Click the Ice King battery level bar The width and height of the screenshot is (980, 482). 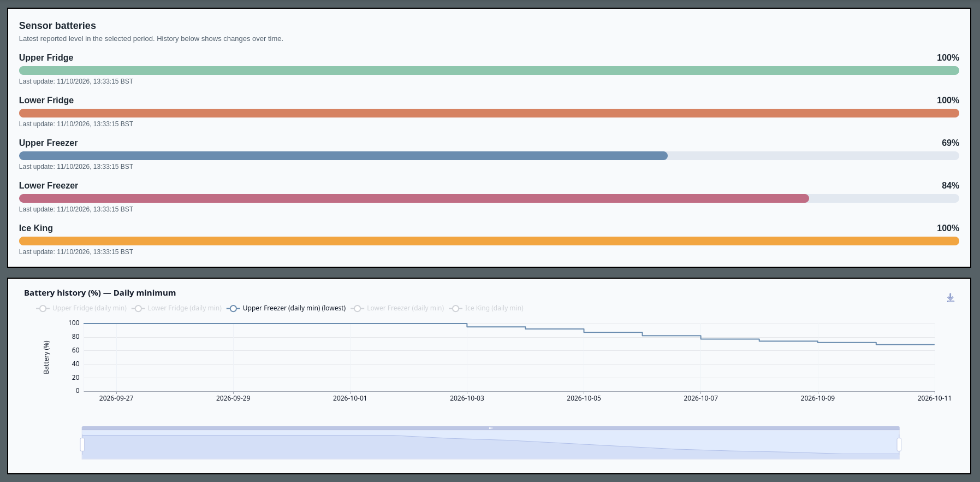489,241
